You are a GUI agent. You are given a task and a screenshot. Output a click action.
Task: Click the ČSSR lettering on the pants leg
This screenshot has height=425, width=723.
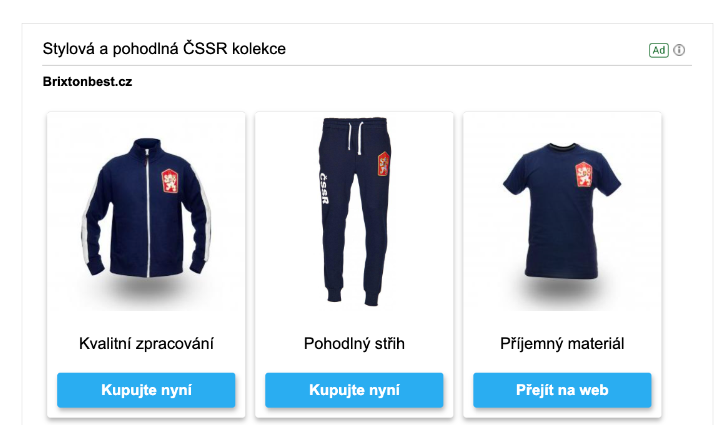[x=324, y=188]
